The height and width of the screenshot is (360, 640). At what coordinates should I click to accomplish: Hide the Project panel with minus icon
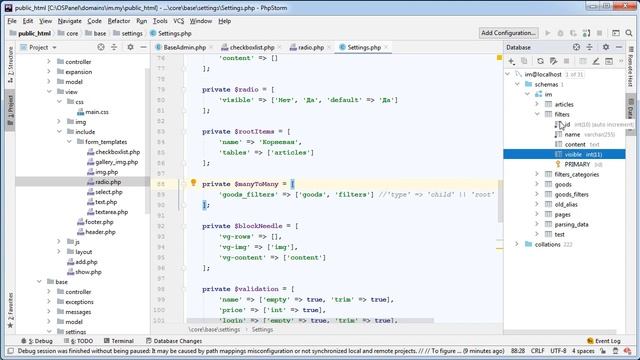coord(143,47)
